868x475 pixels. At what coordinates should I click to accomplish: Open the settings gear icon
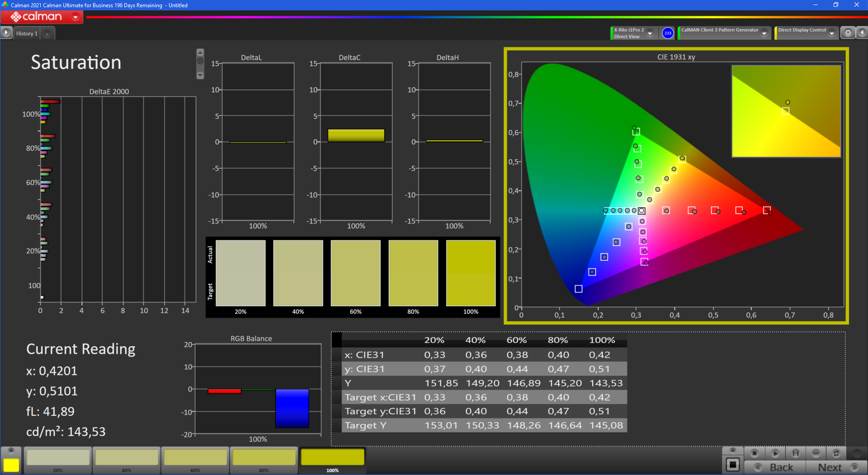[848, 33]
